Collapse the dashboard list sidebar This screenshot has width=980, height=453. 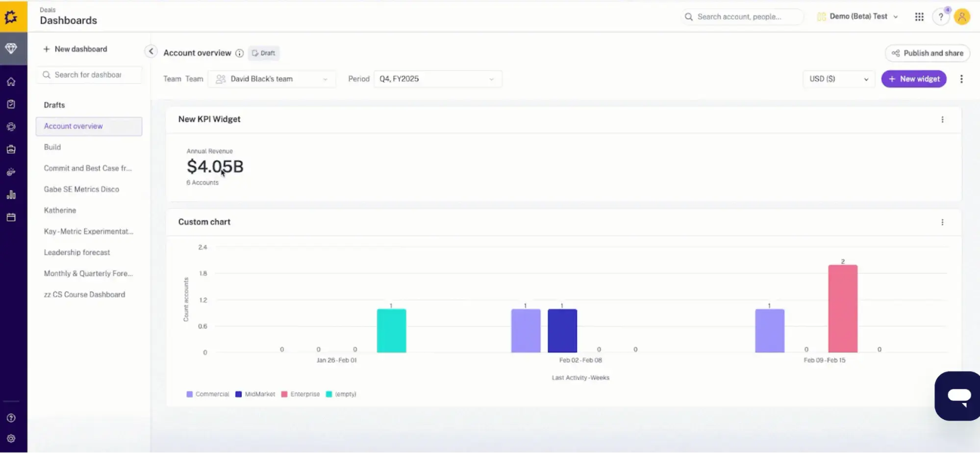tap(151, 51)
